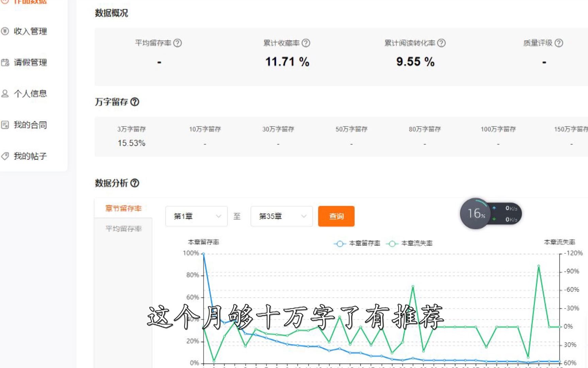Click help icon next to 万字留存 heading
Screen dimensions: 588x368
point(135,102)
